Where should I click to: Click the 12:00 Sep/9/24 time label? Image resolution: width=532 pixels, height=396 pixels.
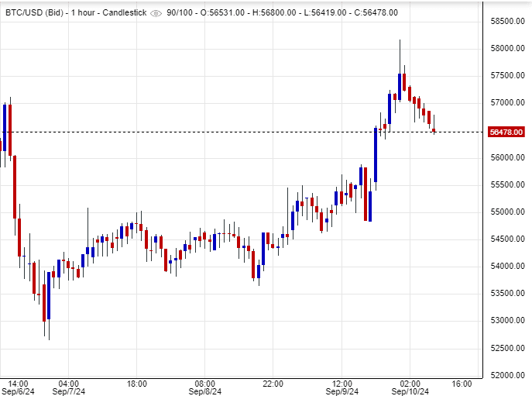pyautogui.click(x=342, y=388)
